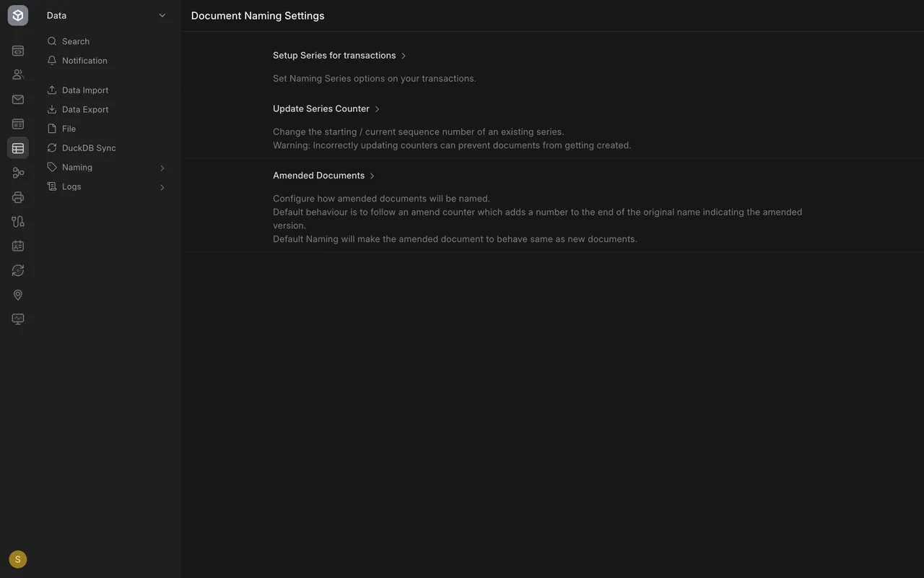
Task: Open the Data workspace dropdown chevron
Action: [162, 15]
